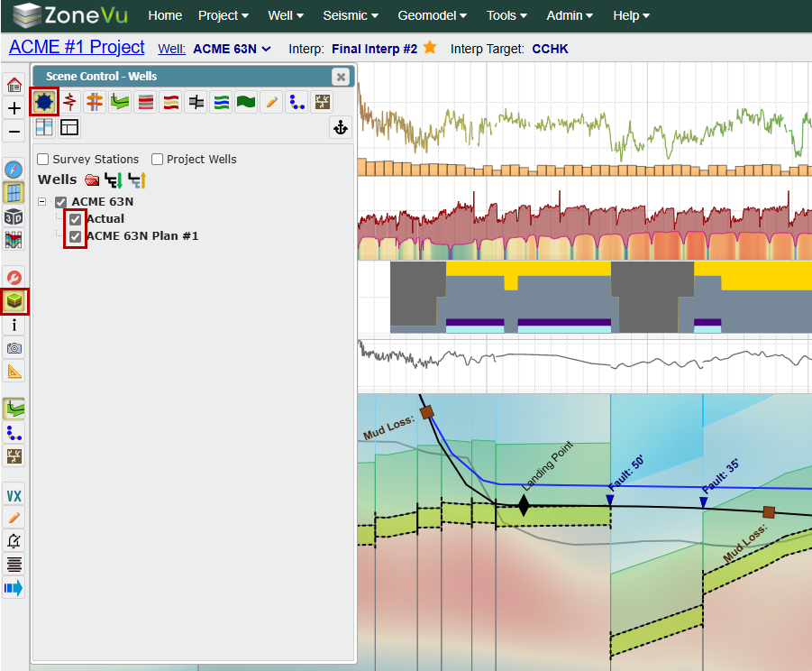Zoom out with the minus icon
Screen dimensions: 812x671
[14, 131]
